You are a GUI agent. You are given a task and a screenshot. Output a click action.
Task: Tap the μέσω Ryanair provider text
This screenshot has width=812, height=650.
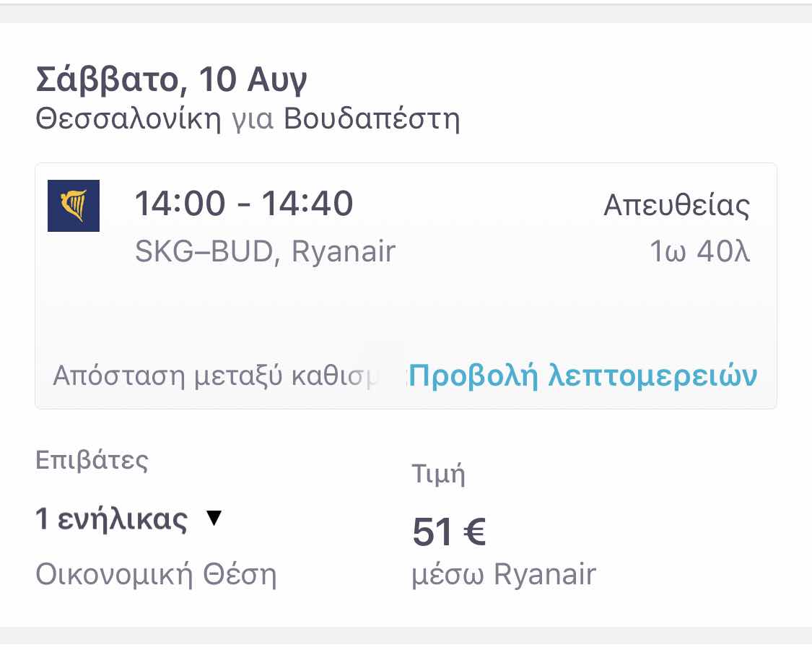504,575
